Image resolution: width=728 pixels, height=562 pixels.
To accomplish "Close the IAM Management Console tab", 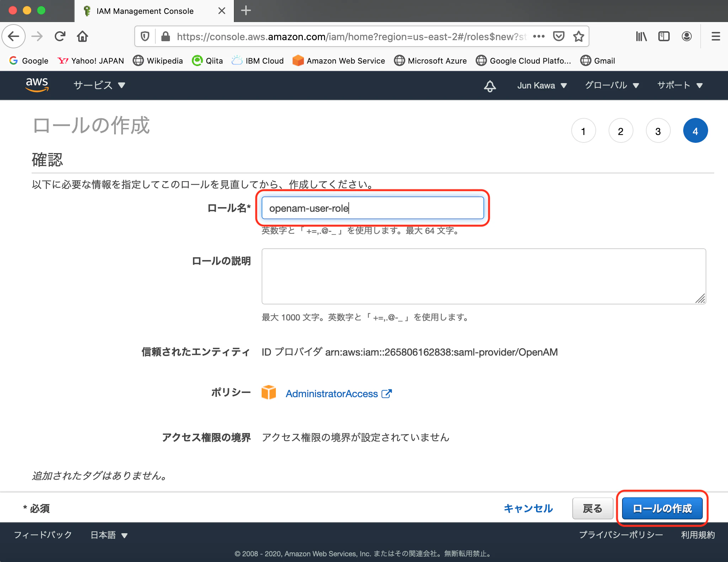I will [x=222, y=11].
